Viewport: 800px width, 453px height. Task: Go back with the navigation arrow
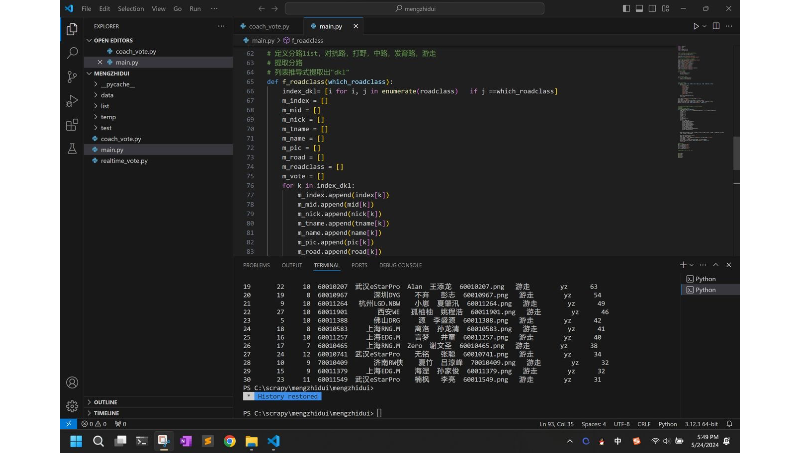[261, 9]
